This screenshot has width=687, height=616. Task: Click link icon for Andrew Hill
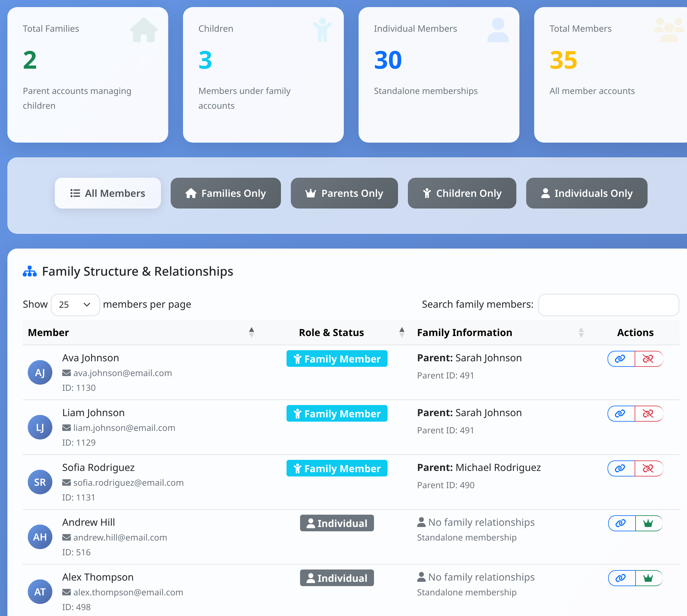coord(621,523)
